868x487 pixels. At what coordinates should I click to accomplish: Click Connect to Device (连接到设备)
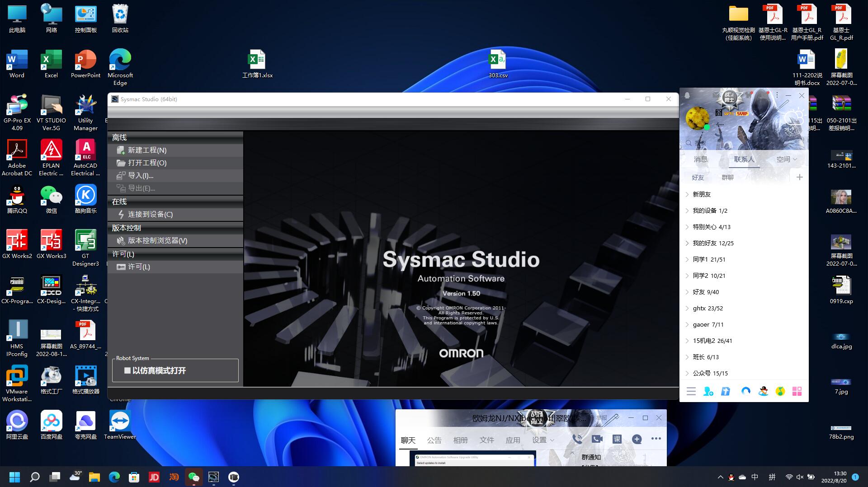[150, 214]
